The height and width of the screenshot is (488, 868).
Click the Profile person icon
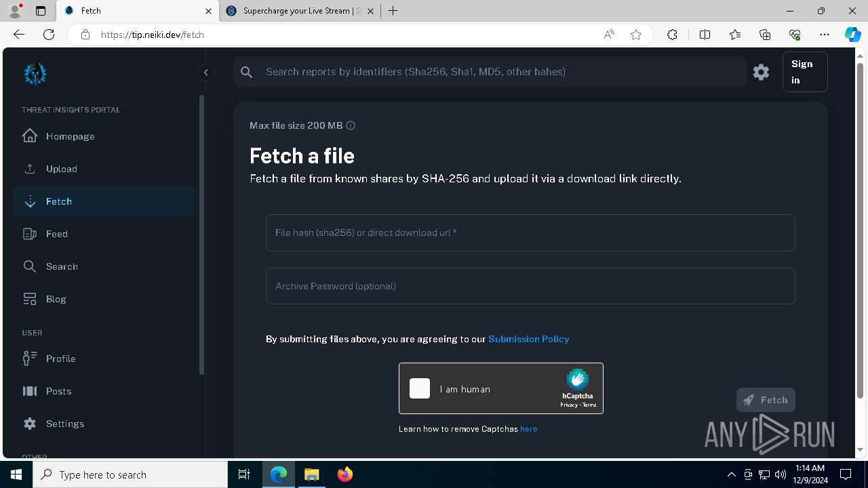tap(30, 359)
